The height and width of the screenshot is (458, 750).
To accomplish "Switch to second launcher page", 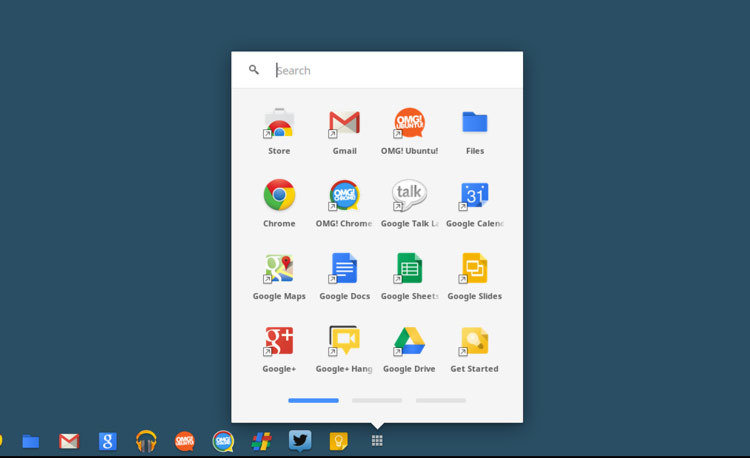I will click(377, 400).
